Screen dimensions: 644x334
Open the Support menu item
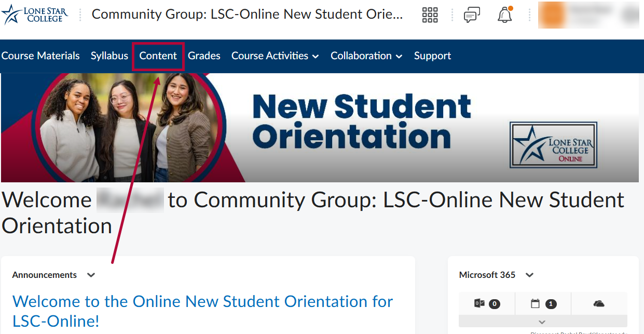pos(432,56)
